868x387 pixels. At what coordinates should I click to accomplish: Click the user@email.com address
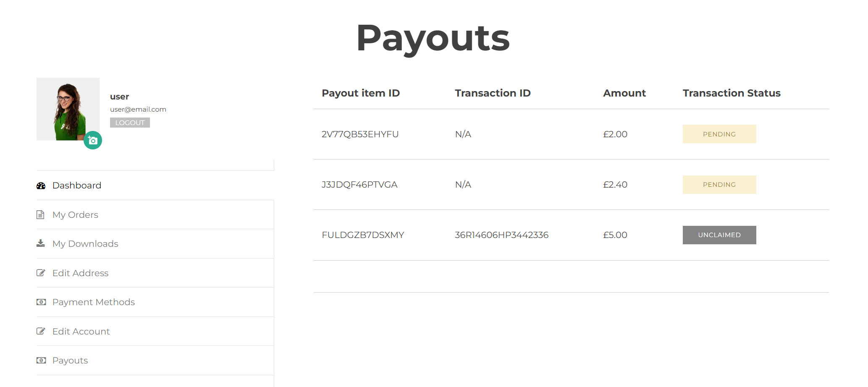[138, 110]
